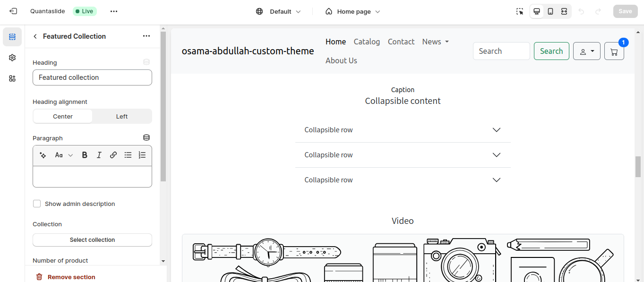Viewport: 644px width, 282px height.
Task: Click the exit editor icon
Action: [13, 11]
